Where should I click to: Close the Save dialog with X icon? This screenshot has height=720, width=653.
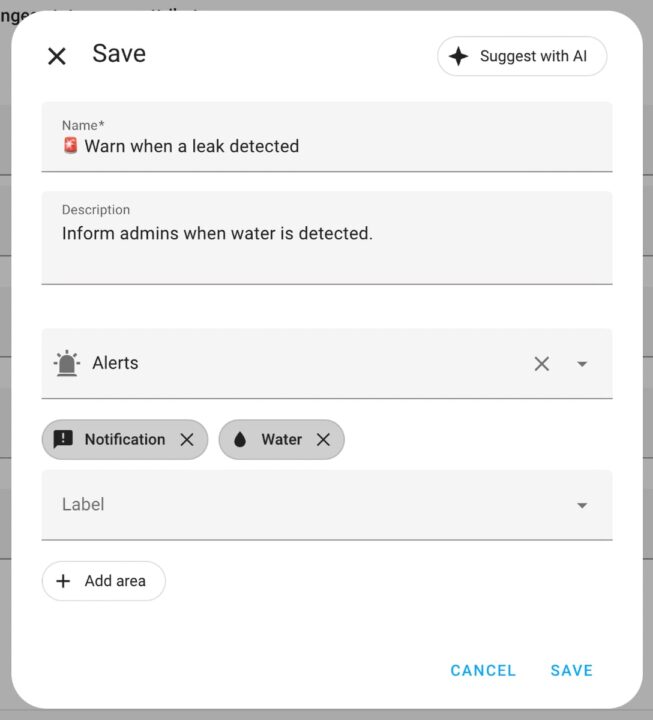click(57, 56)
